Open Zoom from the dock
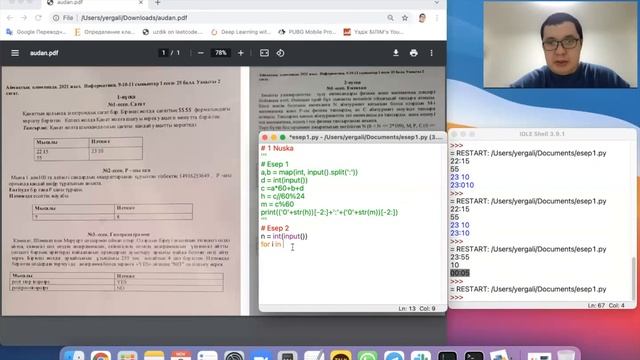Screen dimensions: 640x360 (260, 355)
